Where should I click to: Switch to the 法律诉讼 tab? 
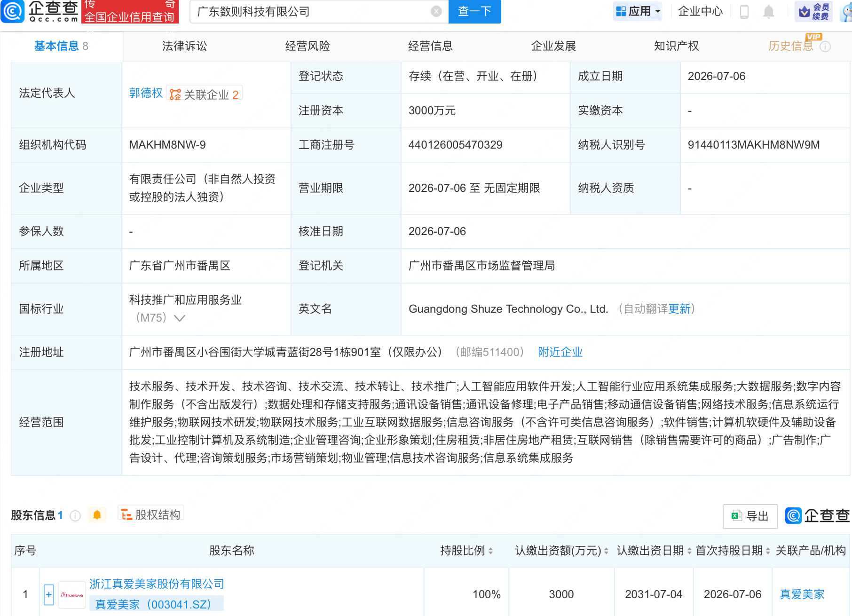[184, 46]
